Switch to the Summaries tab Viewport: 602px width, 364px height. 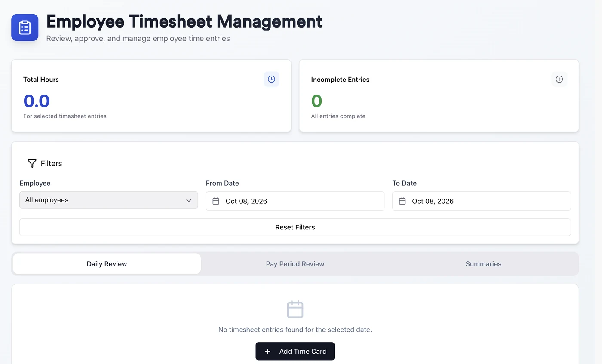pyautogui.click(x=483, y=264)
